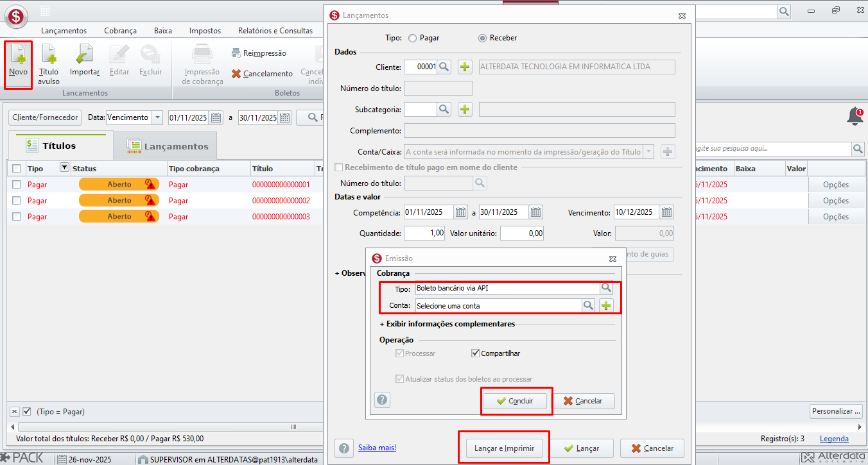Image resolution: width=868 pixels, height=465 pixels.
Task: Open the Data 'Vencimento' dropdown
Action: point(157,117)
